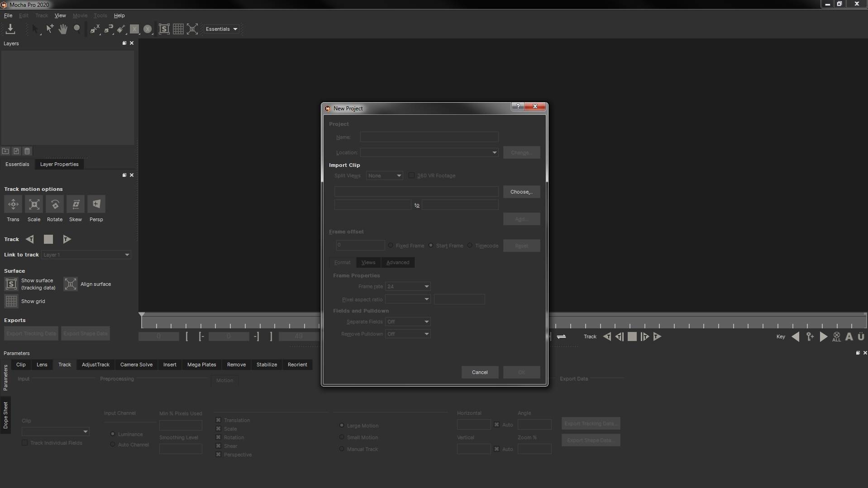Select the Zoom magnifier tool

point(77,29)
